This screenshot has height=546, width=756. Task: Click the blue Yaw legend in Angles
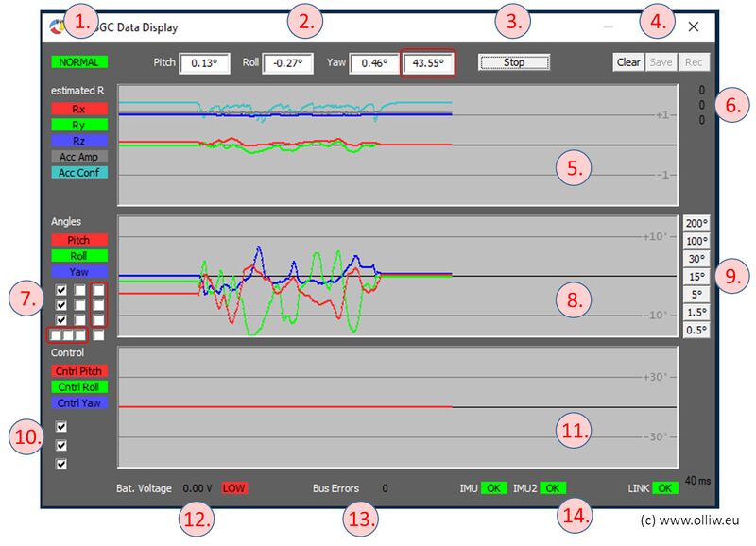[x=80, y=271]
